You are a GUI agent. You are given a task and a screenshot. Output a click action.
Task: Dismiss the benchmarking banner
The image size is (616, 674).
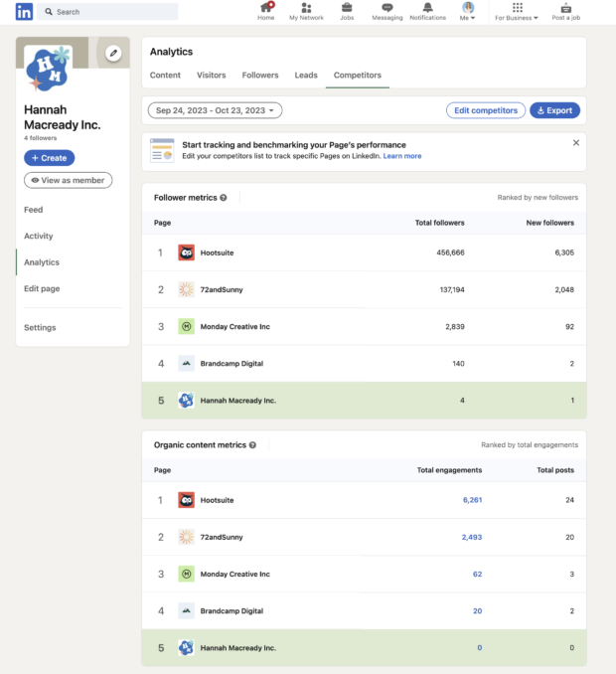[x=575, y=143]
